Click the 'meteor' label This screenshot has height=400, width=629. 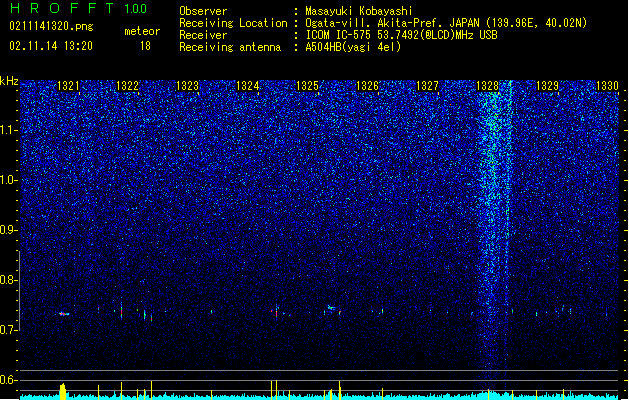tap(142, 31)
